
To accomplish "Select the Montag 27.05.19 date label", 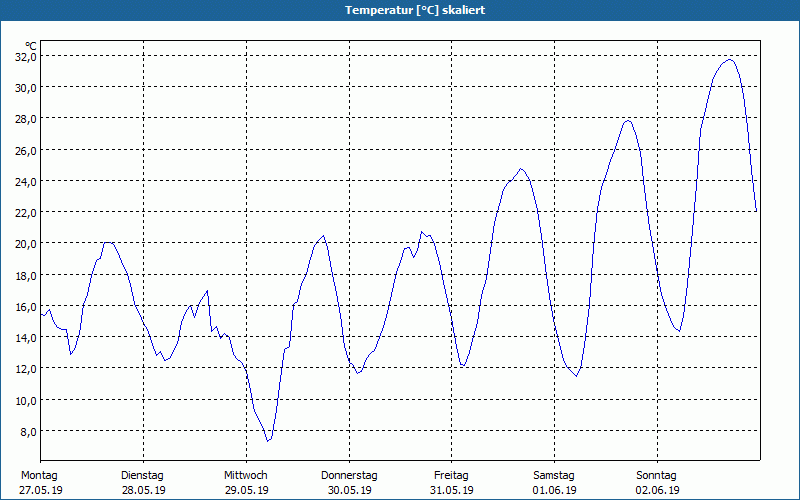I will tap(41, 483).
